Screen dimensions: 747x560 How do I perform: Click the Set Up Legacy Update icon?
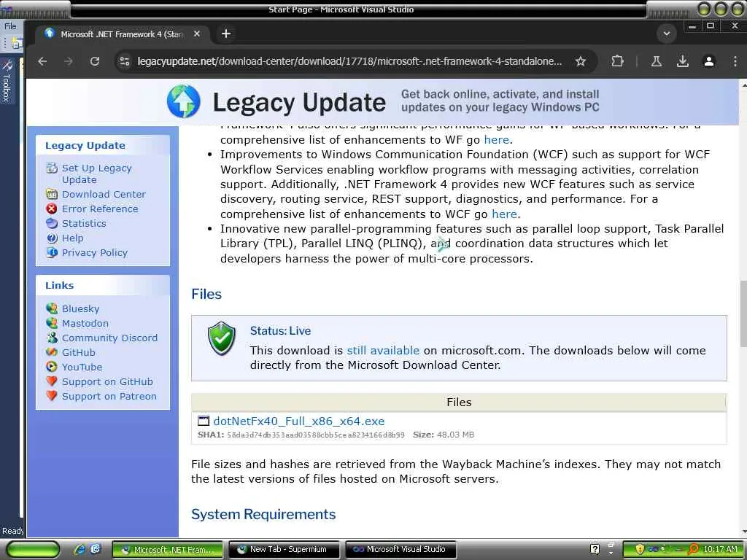52,168
